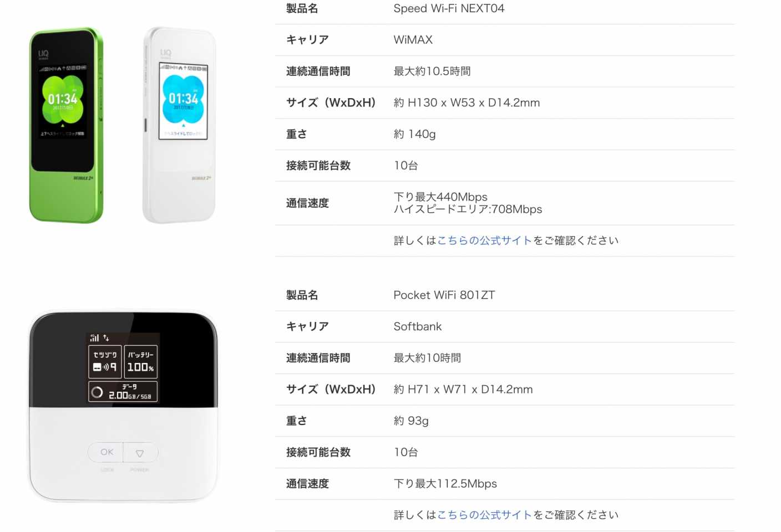Click the blue clover clock icon showing 01:34
The height and width of the screenshot is (532, 781).
(x=184, y=99)
